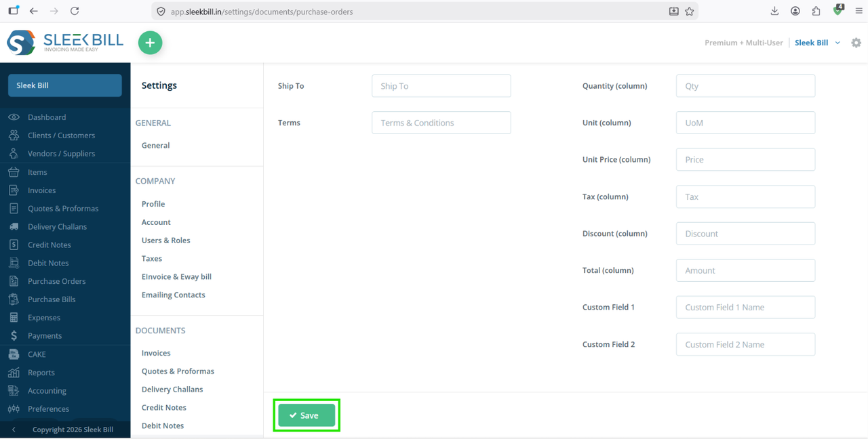868x439 pixels.
Task: Click the Sleek Bill logo
Action: 65,42
